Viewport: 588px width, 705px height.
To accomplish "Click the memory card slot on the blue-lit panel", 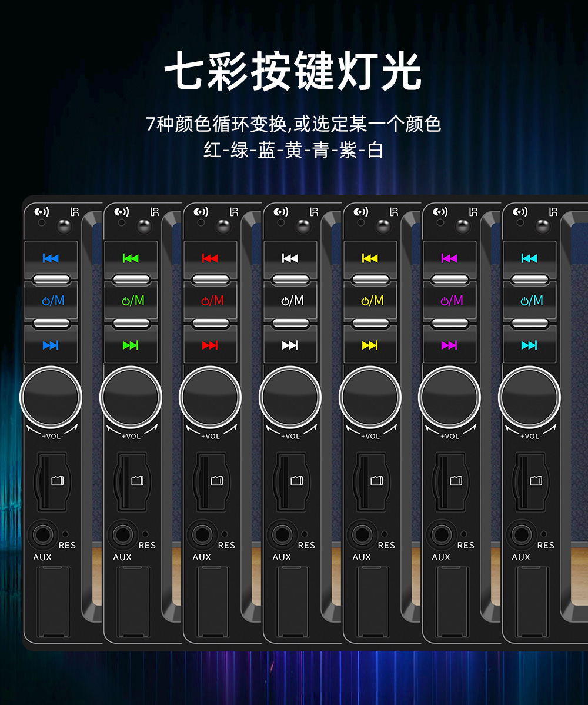I will click(x=51, y=481).
